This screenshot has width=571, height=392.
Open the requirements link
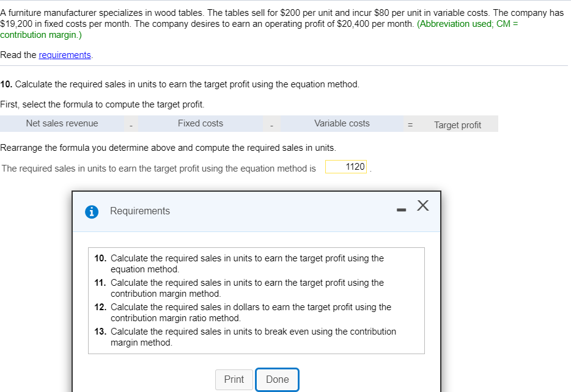tap(65, 55)
